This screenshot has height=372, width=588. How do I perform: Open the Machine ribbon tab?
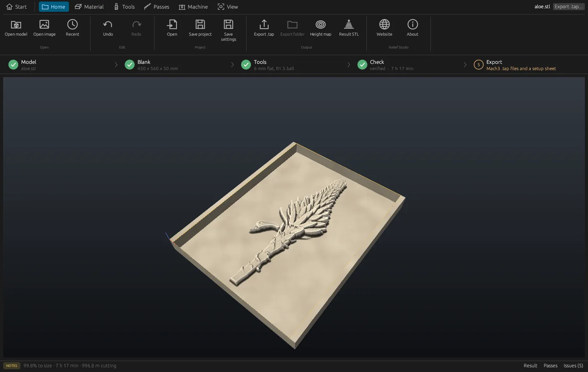tap(193, 7)
